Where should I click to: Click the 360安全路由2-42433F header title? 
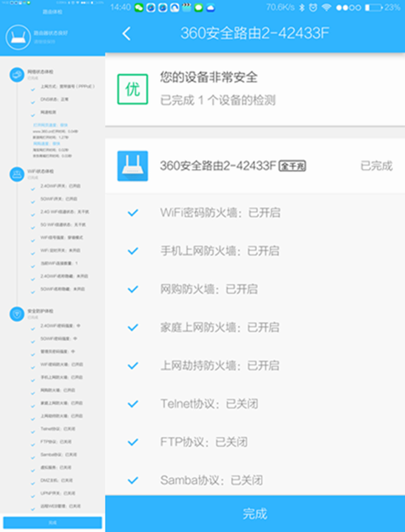[x=254, y=33]
